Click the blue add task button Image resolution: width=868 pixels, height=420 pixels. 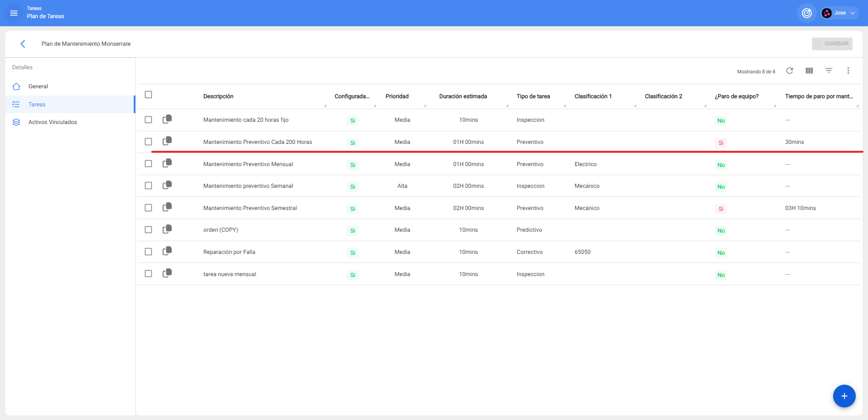(844, 396)
